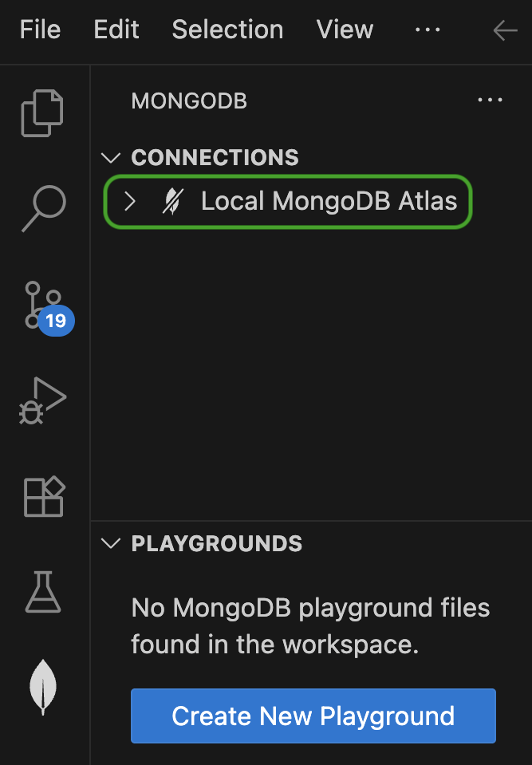Click the MongoDB leaf icon
The height and width of the screenshot is (765, 532).
44,688
